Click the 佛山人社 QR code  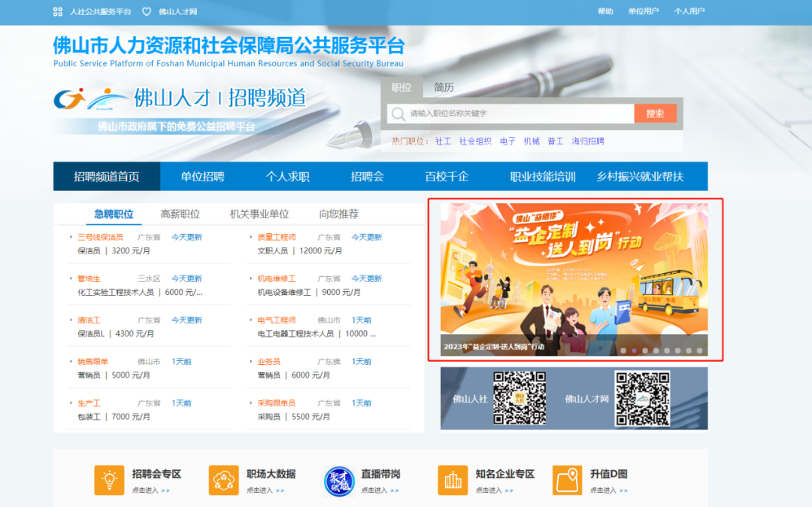pyautogui.click(x=520, y=398)
